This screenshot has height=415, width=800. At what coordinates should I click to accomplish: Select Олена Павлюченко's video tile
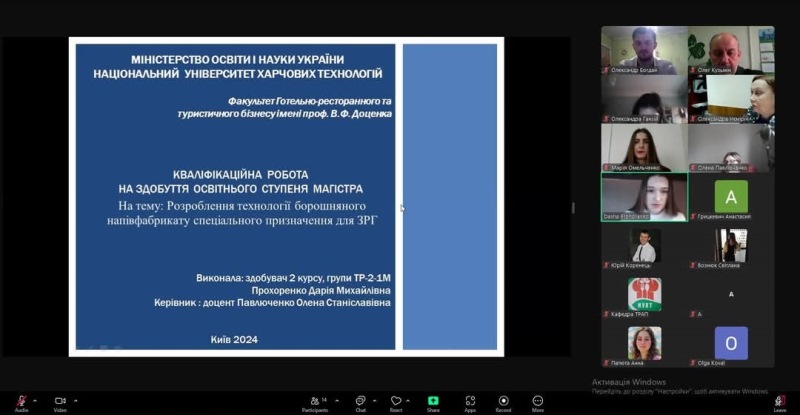coord(731,148)
